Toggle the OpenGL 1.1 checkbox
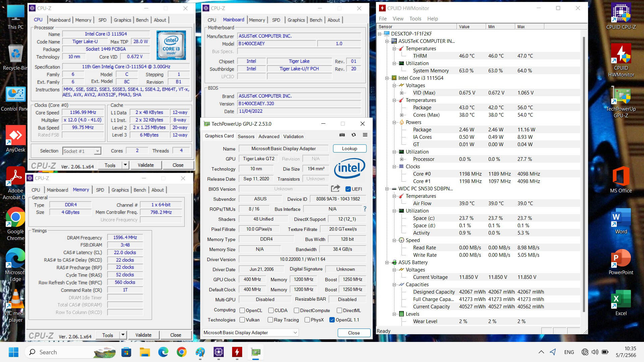This screenshot has width=644, height=362. coord(332,320)
